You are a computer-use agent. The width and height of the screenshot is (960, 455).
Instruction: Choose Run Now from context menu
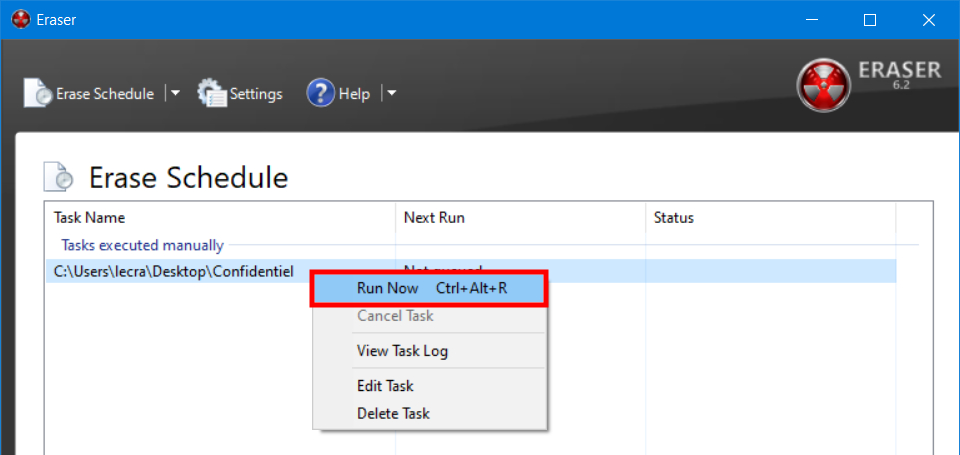tap(429, 288)
